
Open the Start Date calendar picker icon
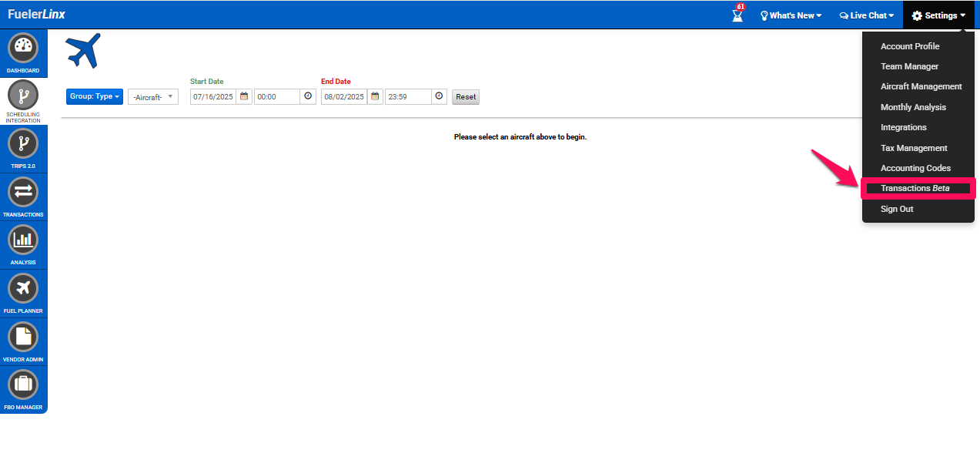[x=244, y=96]
